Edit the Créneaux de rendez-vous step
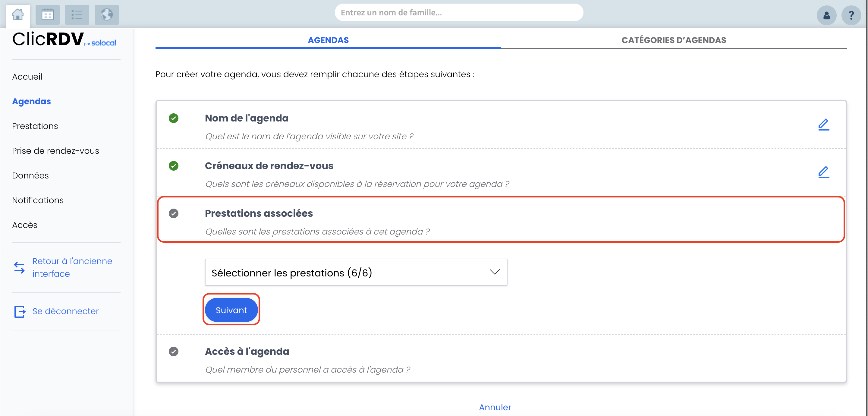Viewport: 868px width, 416px height. click(823, 172)
